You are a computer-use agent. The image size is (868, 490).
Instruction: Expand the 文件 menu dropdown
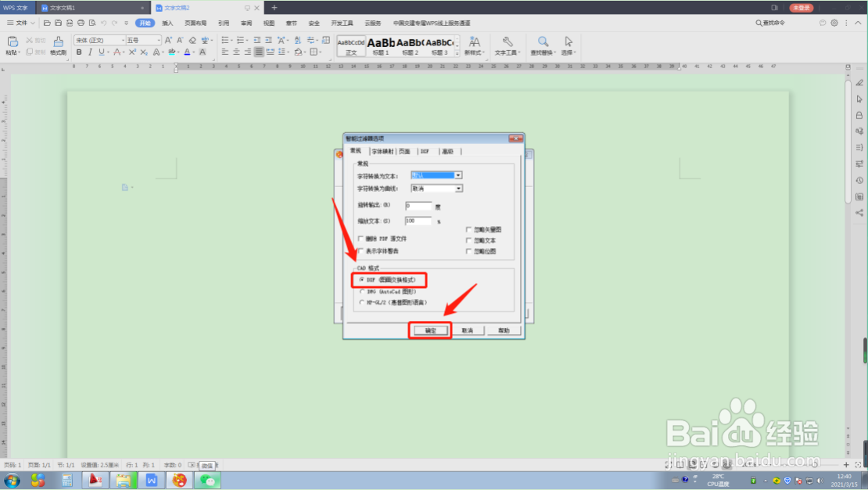pos(21,23)
